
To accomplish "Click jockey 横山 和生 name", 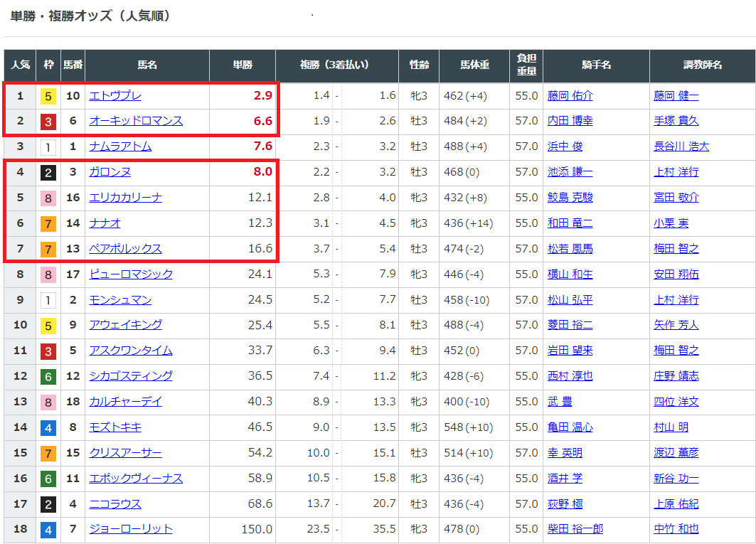I will [570, 274].
